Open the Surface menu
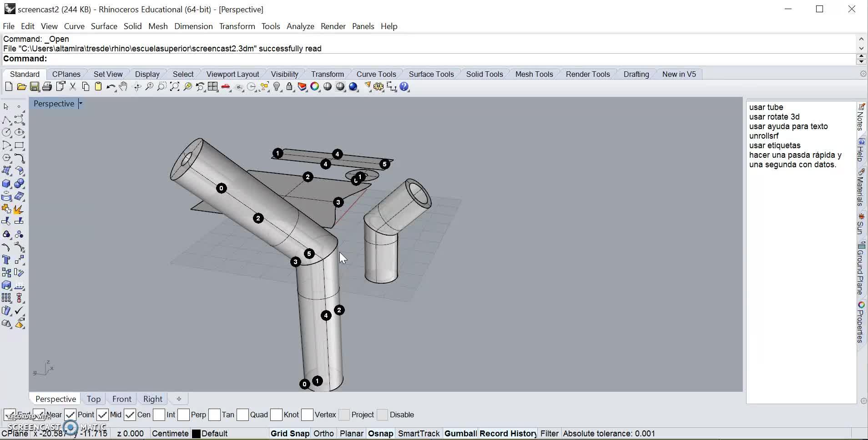 click(x=104, y=26)
